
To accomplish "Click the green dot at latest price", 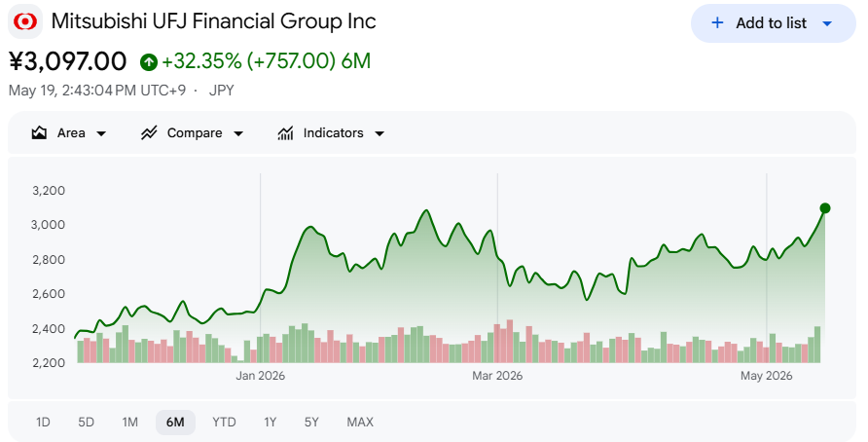I will [825, 208].
